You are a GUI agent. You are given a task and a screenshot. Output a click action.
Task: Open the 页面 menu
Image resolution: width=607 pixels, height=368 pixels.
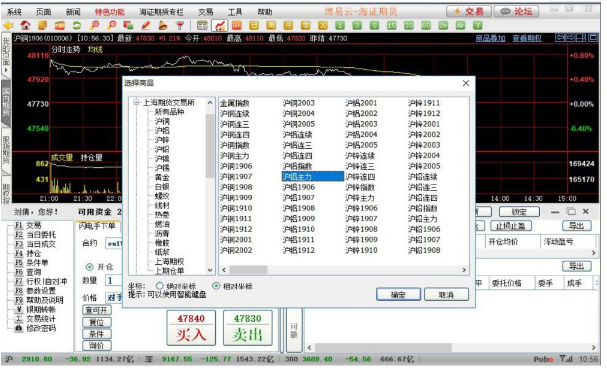tap(43, 12)
